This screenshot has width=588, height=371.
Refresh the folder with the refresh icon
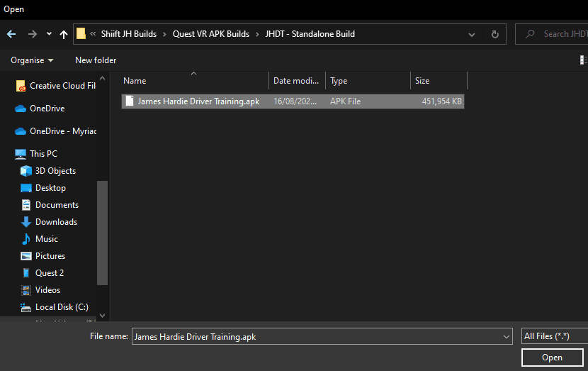495,35
